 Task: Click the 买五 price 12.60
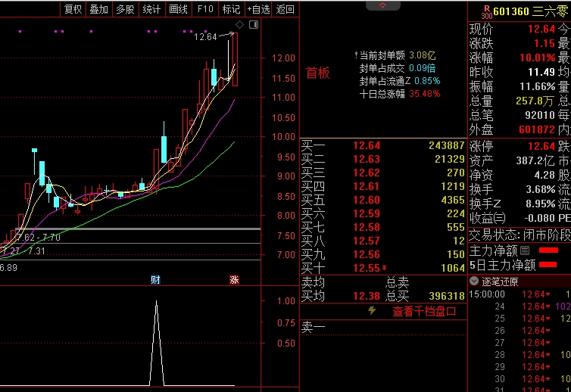[x=367, y=200]
